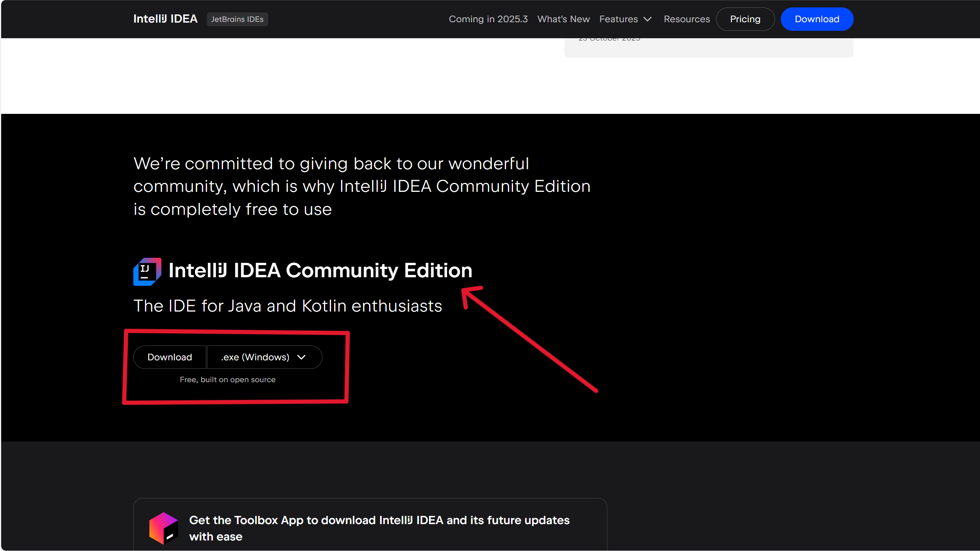This screenshot has height=551, width=980.
Task: Click the gray news card with October date
Action: (708, 48)
